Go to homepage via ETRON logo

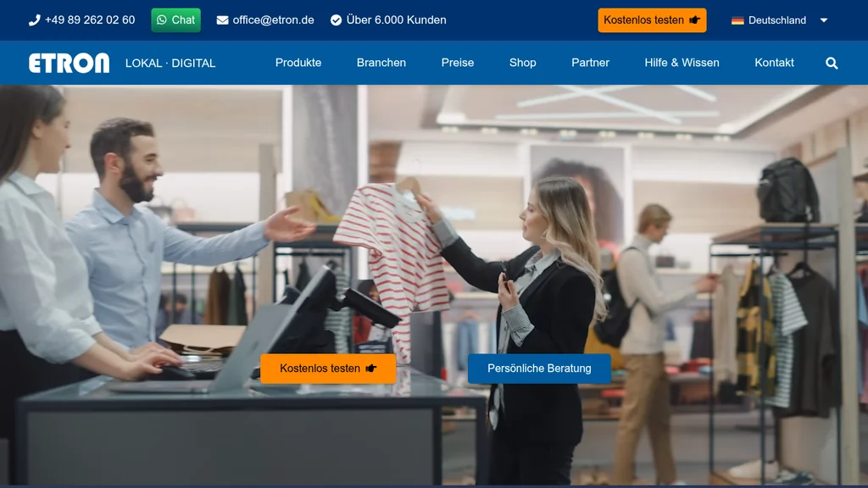click(70, 63)
